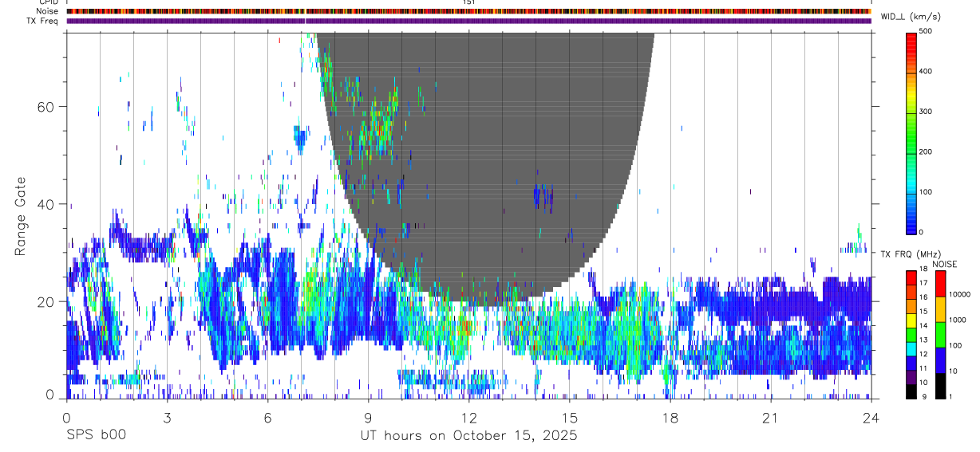Click the multicolored Noise strip above the plot
The image size is (980, 452).
pyautogui.click(x=468, y=11)
